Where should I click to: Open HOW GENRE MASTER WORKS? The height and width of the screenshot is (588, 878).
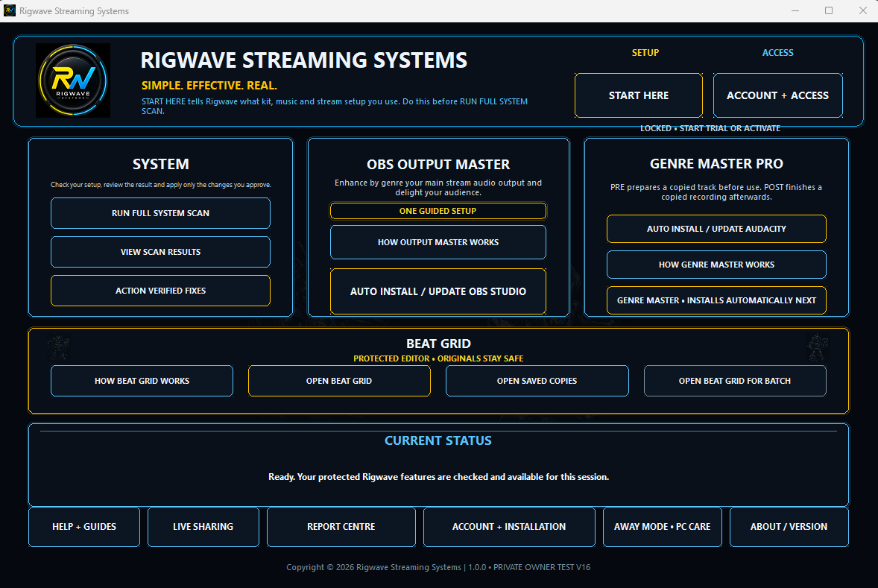716,265
